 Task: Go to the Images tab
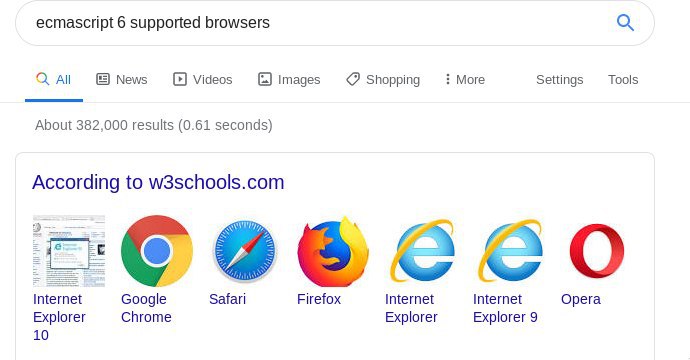(x=289, y=80)
